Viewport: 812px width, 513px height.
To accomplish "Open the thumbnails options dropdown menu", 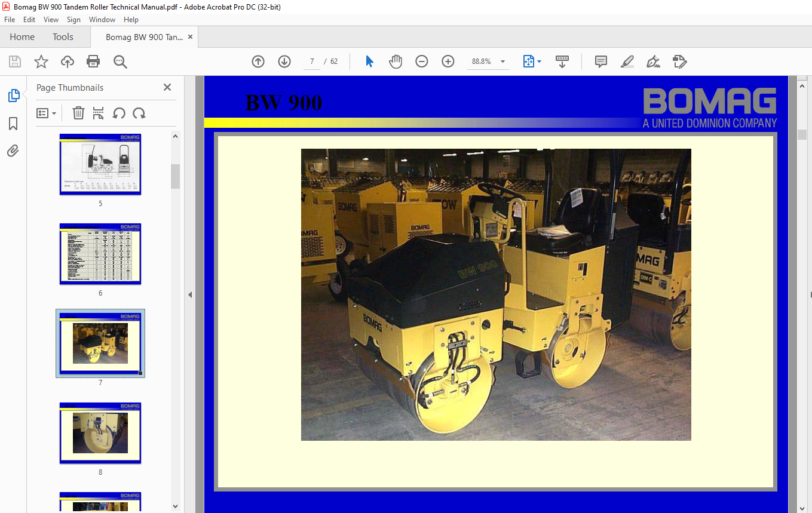I will 46,113.
